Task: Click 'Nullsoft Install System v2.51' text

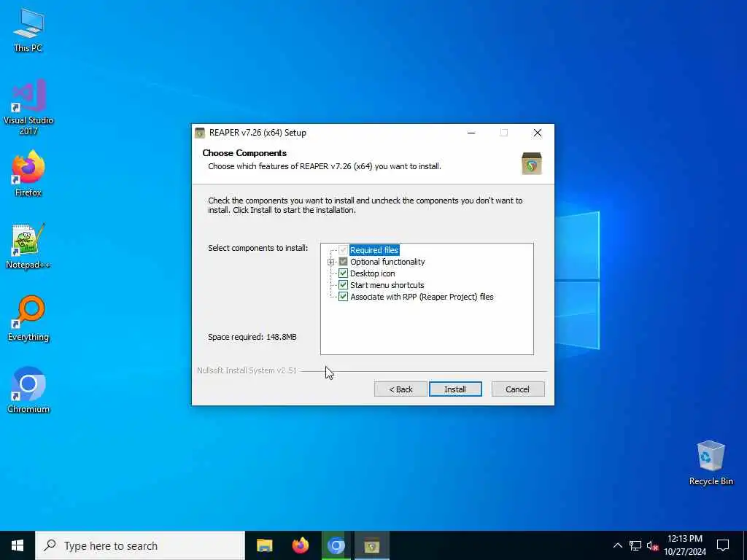Action: coord(247,370)
